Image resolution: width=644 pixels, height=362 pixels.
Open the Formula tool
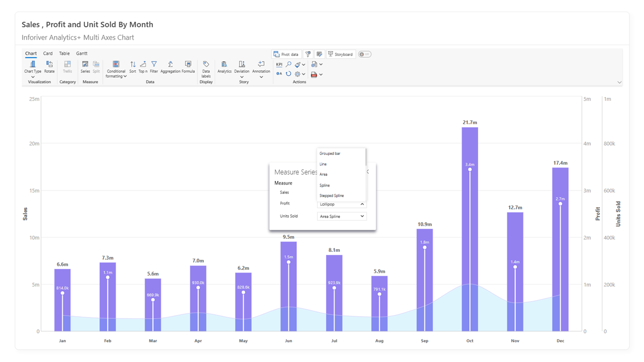(x=188, y=67)
